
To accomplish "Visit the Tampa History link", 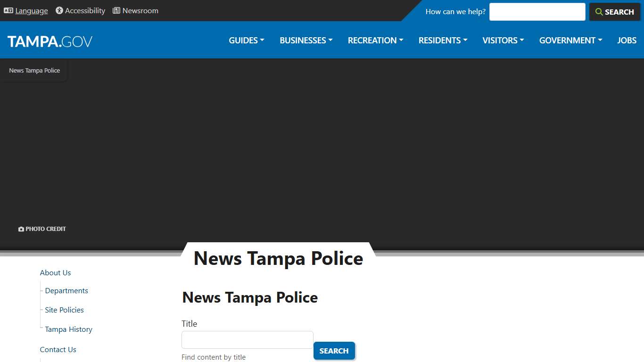I will point(68,329).
